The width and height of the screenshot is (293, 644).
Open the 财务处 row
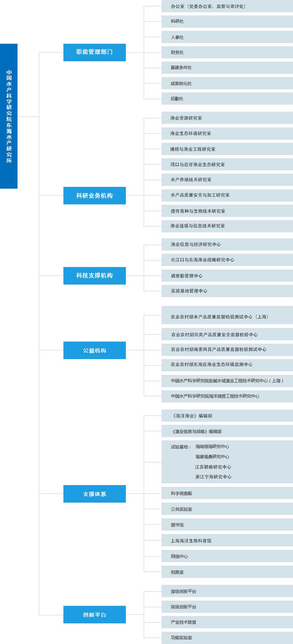227,52
